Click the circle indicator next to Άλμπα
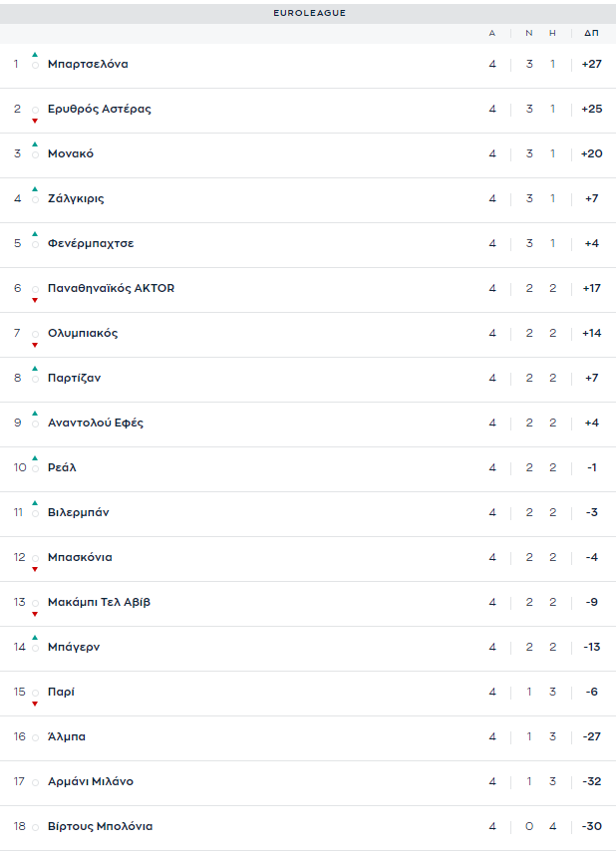Screen dimensions: 616x852 35,737
